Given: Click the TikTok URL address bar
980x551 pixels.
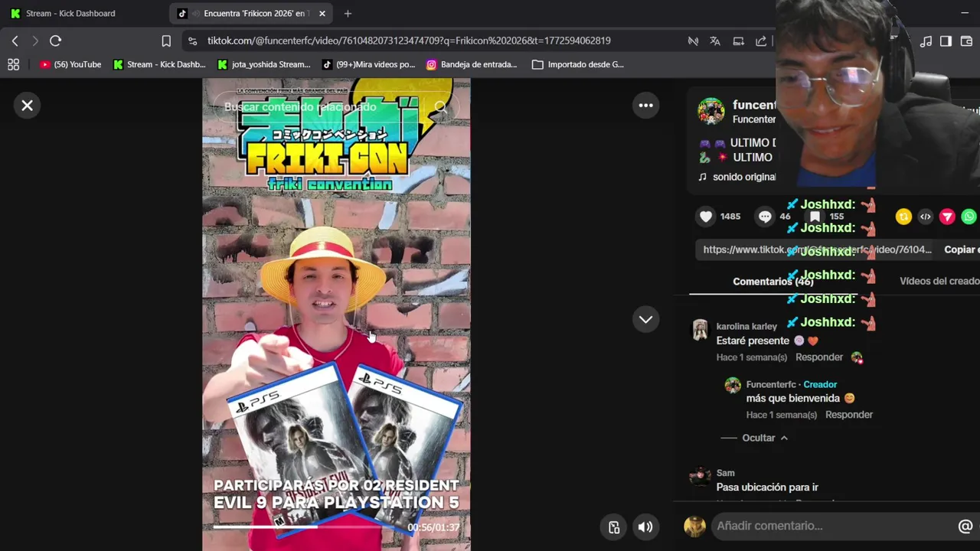Looking at the screenshot, I should 409,41.
